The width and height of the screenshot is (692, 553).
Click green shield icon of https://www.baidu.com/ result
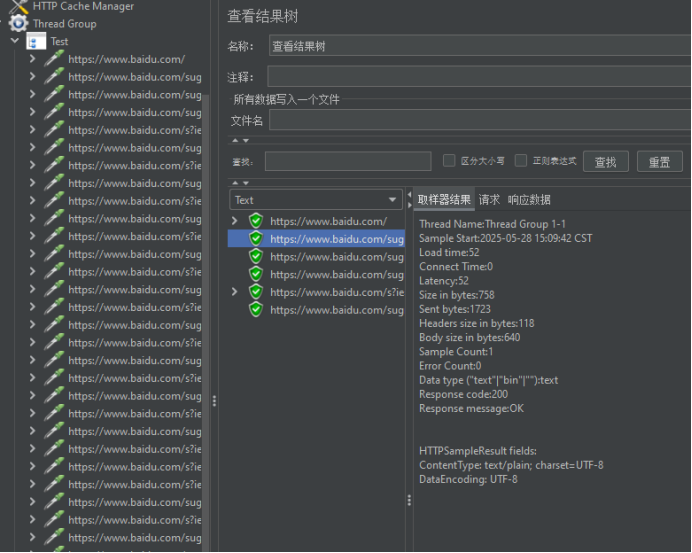256,221
